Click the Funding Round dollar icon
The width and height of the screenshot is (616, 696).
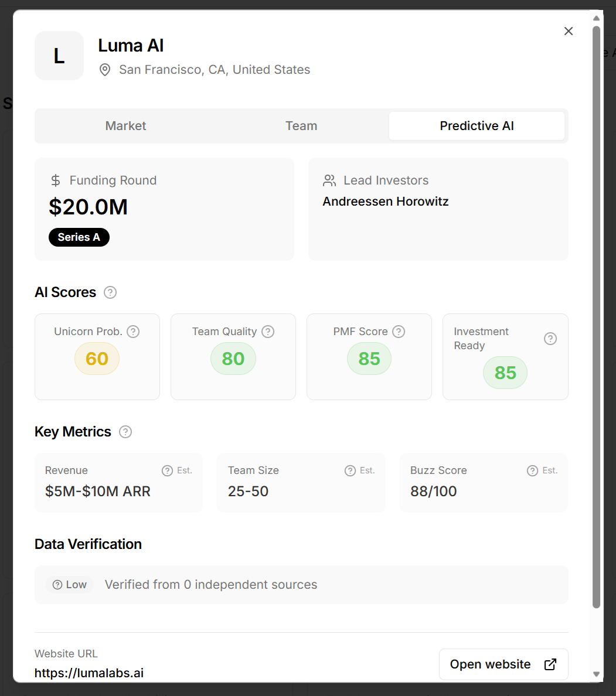pyautogui.click(x=55, y=180)
